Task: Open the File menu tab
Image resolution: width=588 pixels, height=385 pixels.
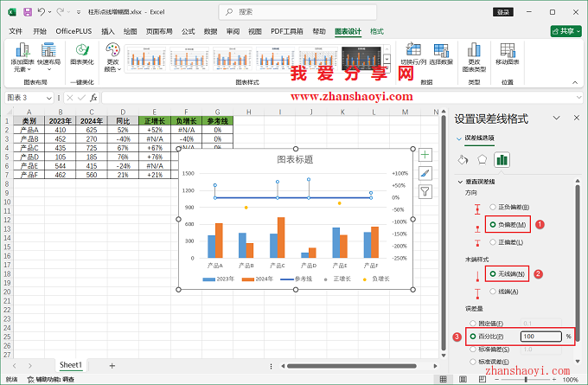Action: pos(16,31)
